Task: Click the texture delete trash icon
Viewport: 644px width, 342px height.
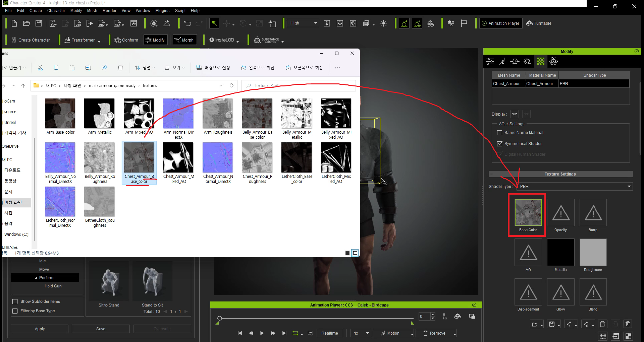Action: 628,324
